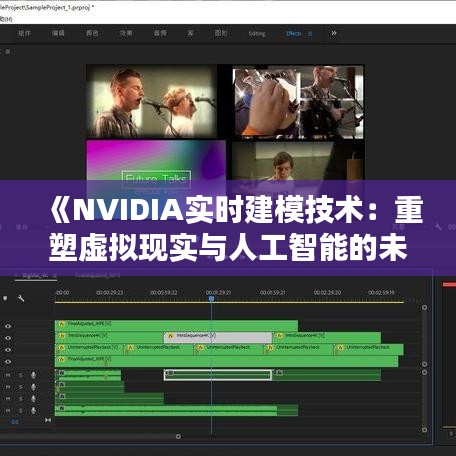
Task: Switch to the 图形 workspace tab
Action: tap(221, 33)
